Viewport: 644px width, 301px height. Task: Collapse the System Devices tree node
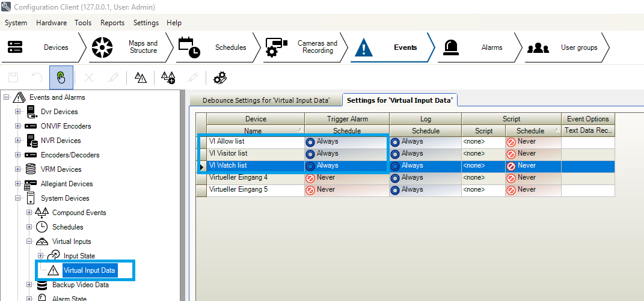pos(18,198)
